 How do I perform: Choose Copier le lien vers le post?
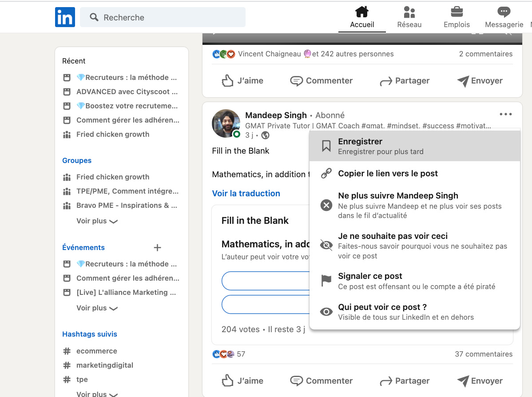[x=415, y=173]
